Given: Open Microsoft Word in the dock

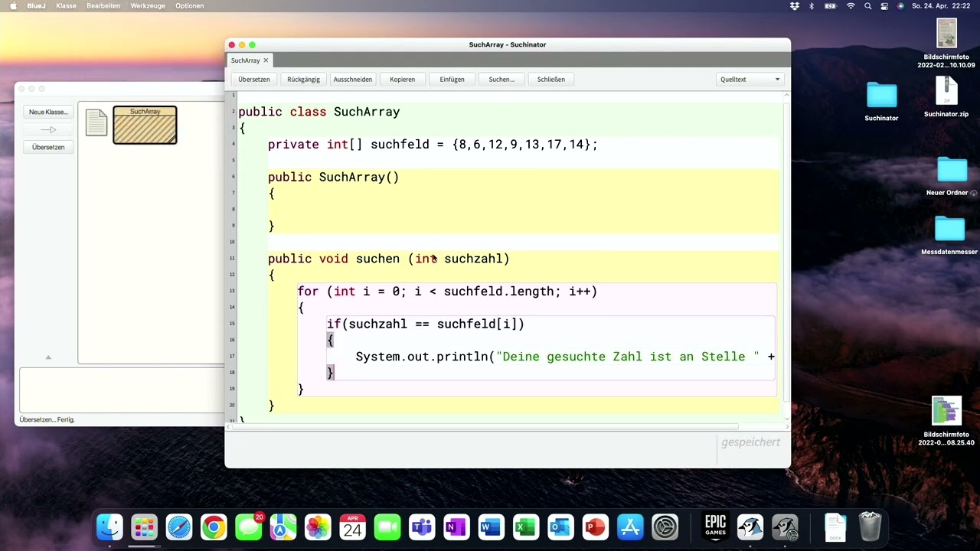Looking at the screenshot, I should [x=491, y=527].
